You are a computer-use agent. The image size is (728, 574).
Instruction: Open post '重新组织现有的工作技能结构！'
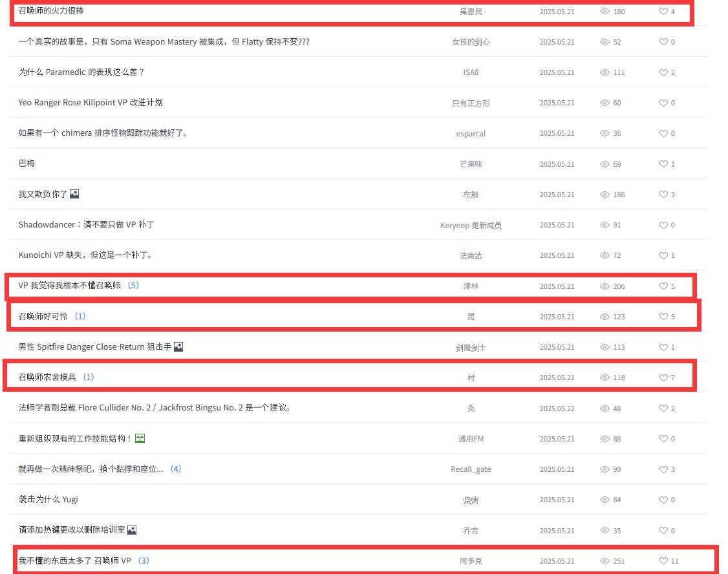(x=75, y=438)
